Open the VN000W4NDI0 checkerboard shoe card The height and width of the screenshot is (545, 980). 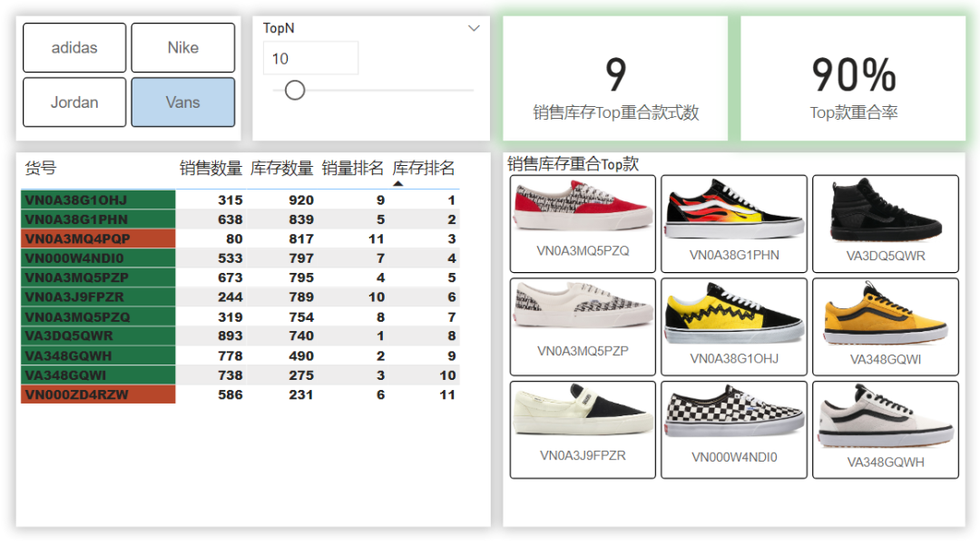pos(734,430)
